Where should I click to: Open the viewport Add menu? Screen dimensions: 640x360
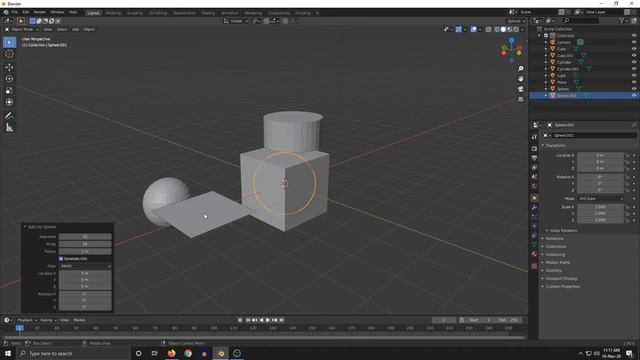tap(76, 29)
